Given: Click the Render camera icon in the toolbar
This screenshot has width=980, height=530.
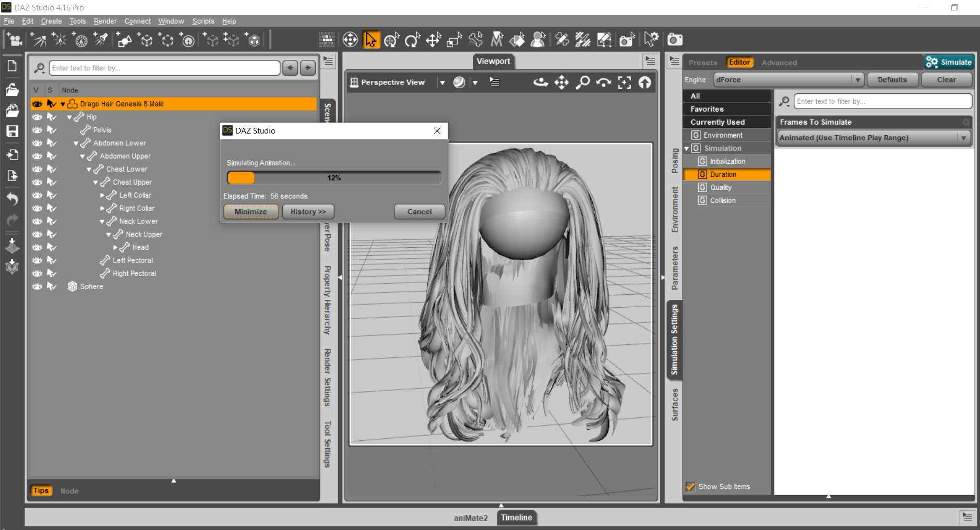Looking at the screenshot, I should tap(675, 40).
